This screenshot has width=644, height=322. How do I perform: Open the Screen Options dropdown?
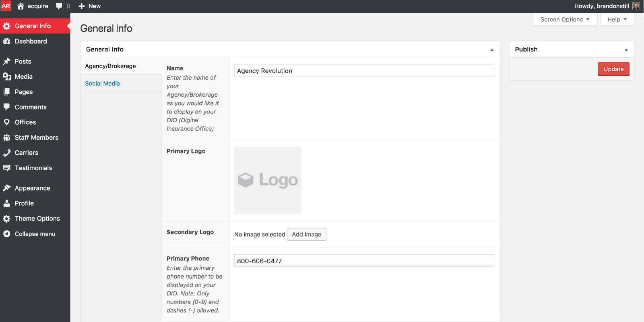click(x=565, y=19)
